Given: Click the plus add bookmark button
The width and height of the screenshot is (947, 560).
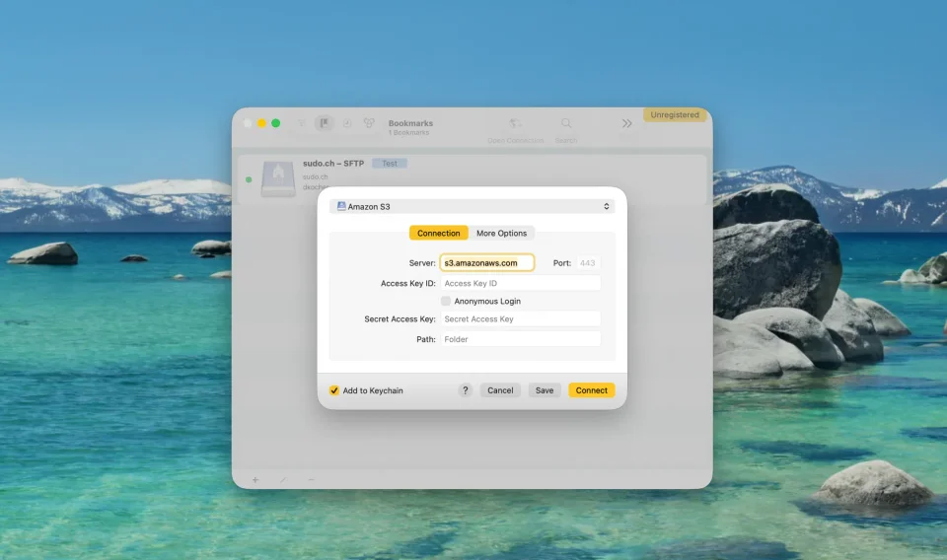Looking at the screenshot, I should tap(255, 480).
